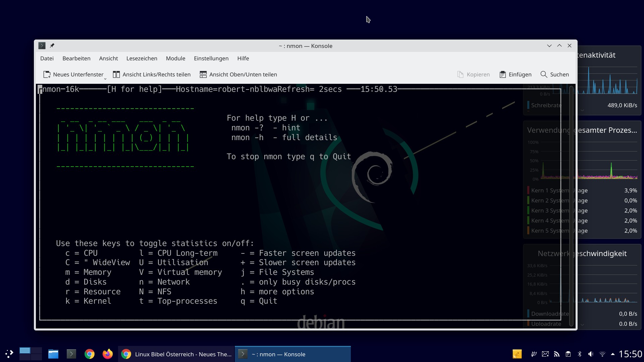Click the Einfügen toolbar button

(515, 74)
